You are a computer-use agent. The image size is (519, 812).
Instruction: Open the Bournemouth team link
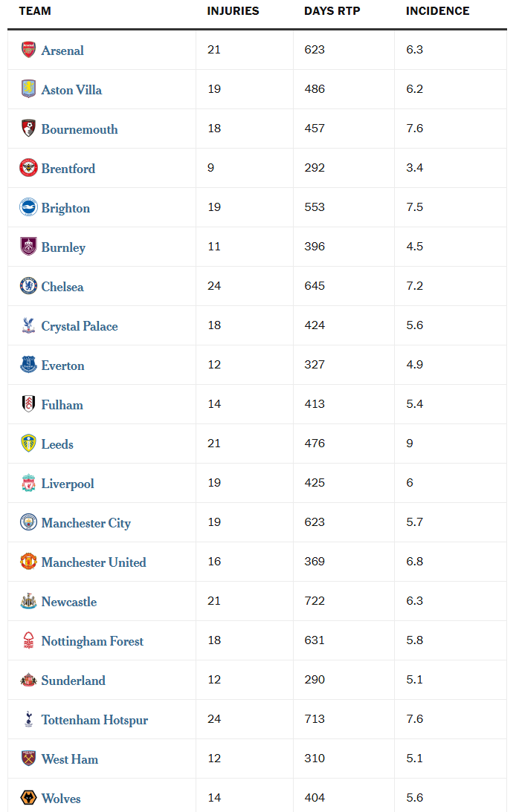coord(80,129)
